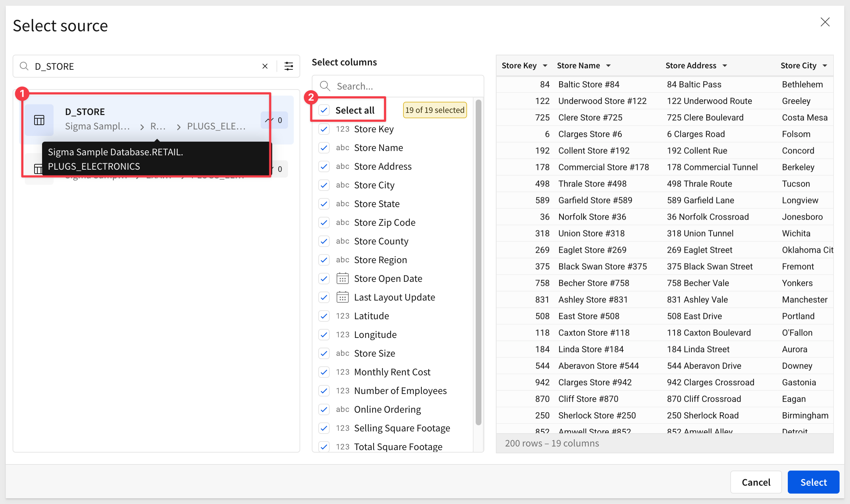
Task: Uncheck the Store County column
Action: [324, 241]
